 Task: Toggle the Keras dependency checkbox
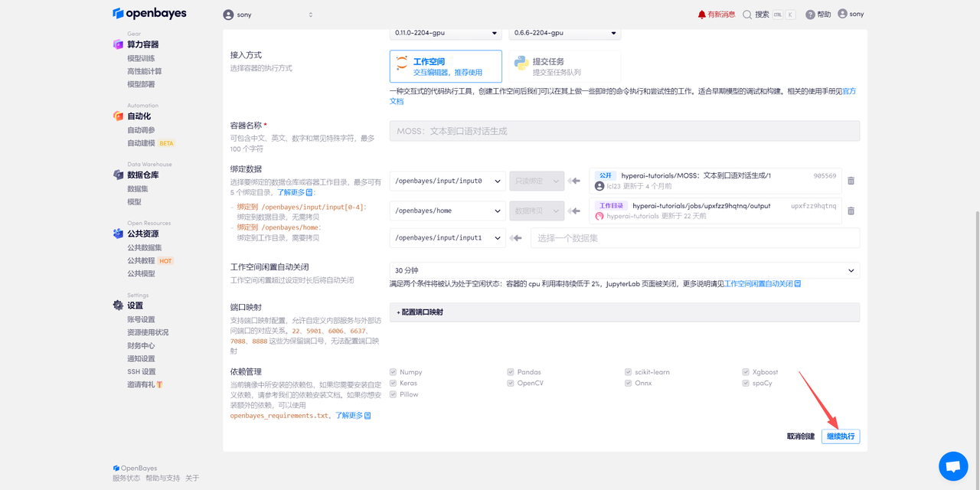(x=393, y=383)
